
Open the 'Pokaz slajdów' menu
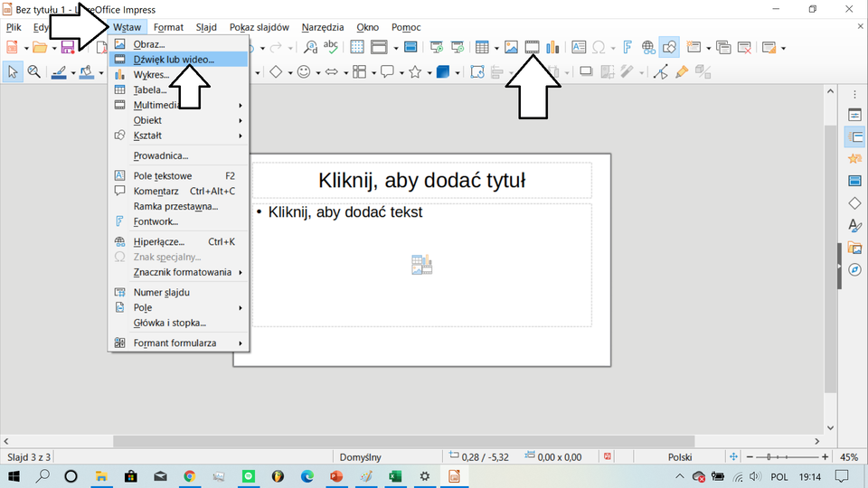click(259, 27)
